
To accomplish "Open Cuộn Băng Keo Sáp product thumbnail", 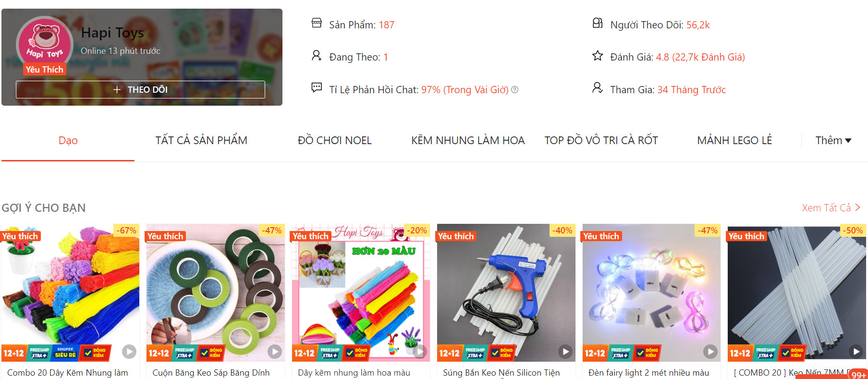I will [215, 293].
